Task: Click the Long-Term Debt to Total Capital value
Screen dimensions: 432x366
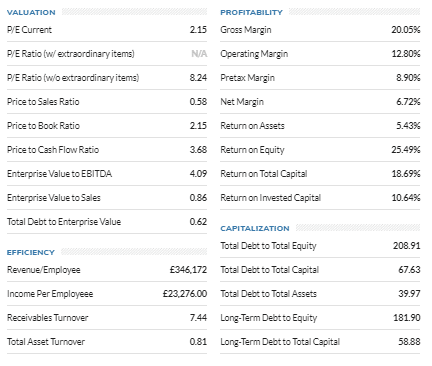Action: pyautogui.click(x=409, y=342)
